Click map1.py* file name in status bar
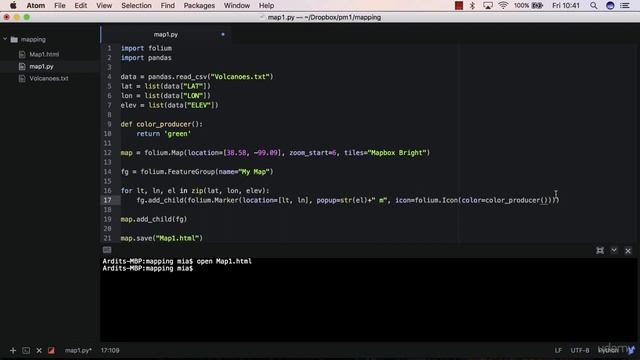640x360 pixels. tap(78, 351)
